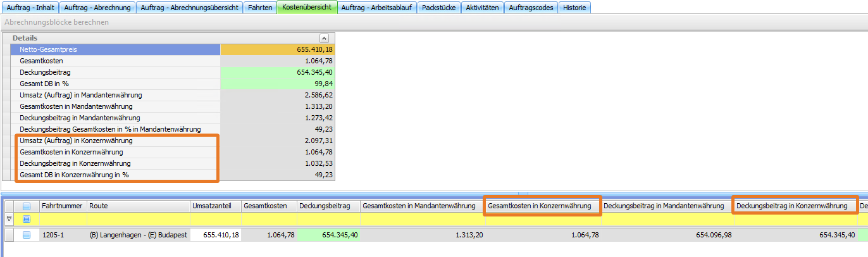Viewport: 868px width, 257px height.
Task: Switch to the Fahrten tab
Action: click(x=261, y=8)
